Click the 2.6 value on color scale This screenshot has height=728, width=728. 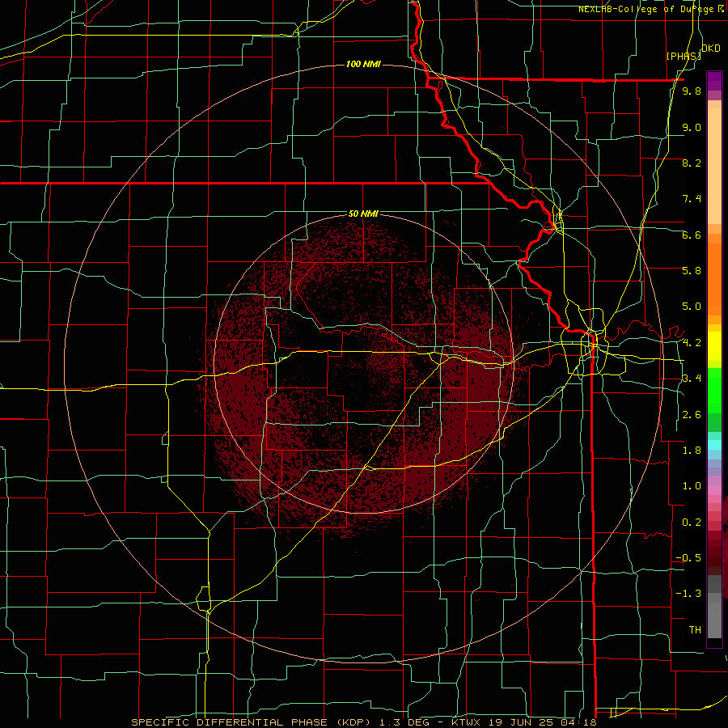pos(692,414)
